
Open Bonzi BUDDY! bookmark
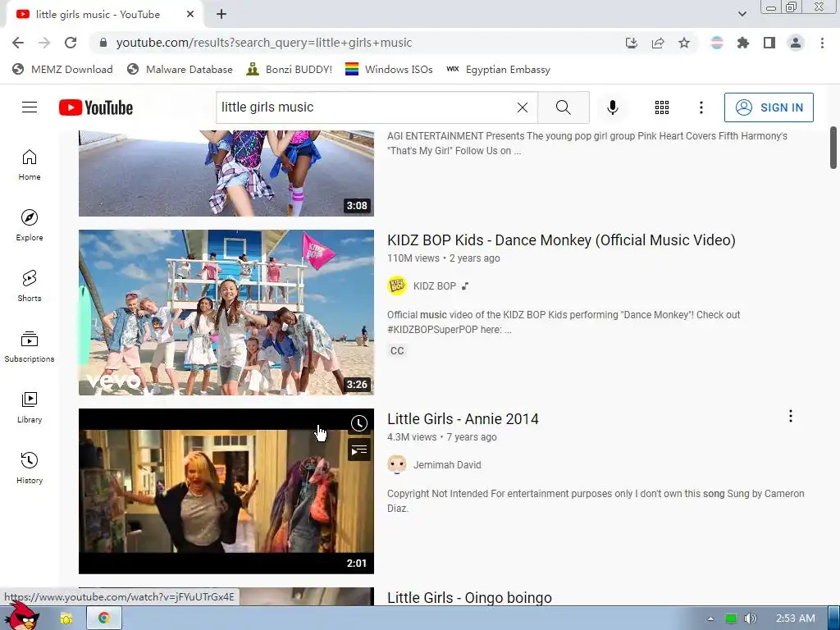pos(290,69)
